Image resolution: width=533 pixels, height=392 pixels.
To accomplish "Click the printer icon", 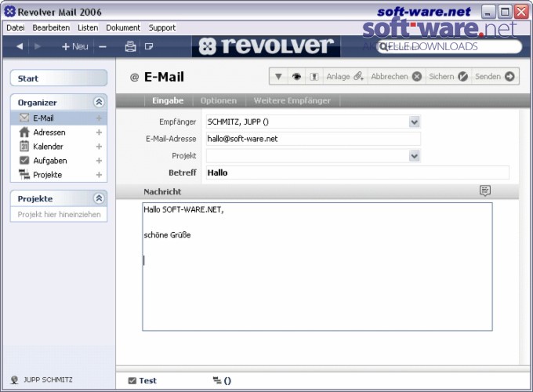I will (x=130, y=46).
